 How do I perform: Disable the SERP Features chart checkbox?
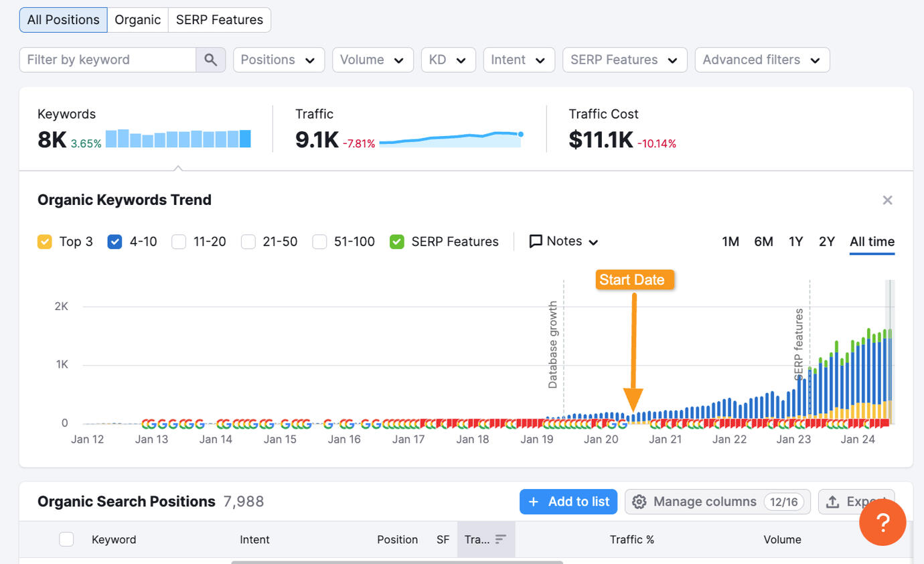coord(397,242)
